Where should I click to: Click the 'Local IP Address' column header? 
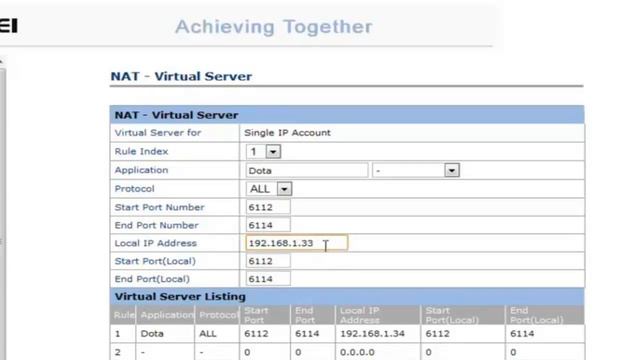coord(360,315)
